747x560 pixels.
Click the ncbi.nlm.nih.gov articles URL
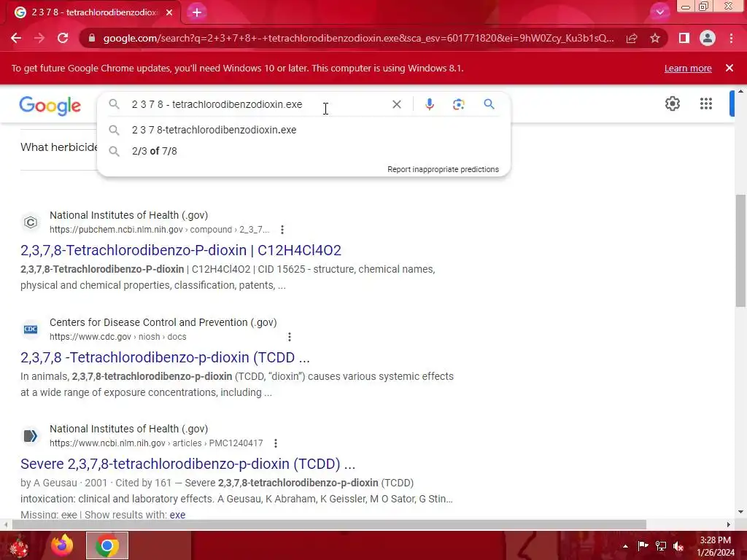(x=156, y=443)
